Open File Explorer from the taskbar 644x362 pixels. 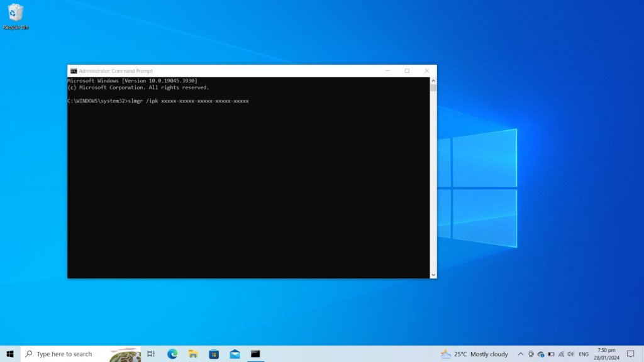coord(193,354)
